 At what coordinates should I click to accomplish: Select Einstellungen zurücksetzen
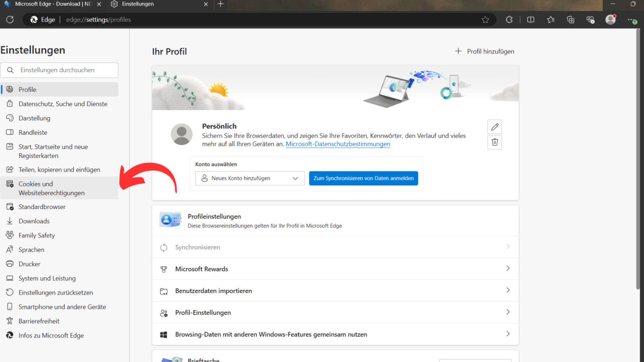pyautogui.click(x=60, y=292)
